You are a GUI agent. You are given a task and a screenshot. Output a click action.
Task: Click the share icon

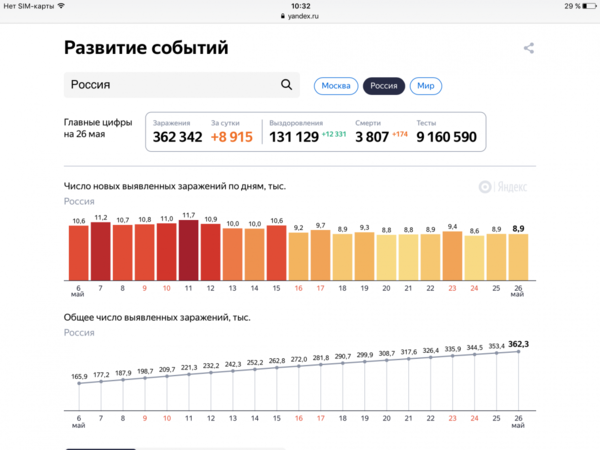(529, 48)
